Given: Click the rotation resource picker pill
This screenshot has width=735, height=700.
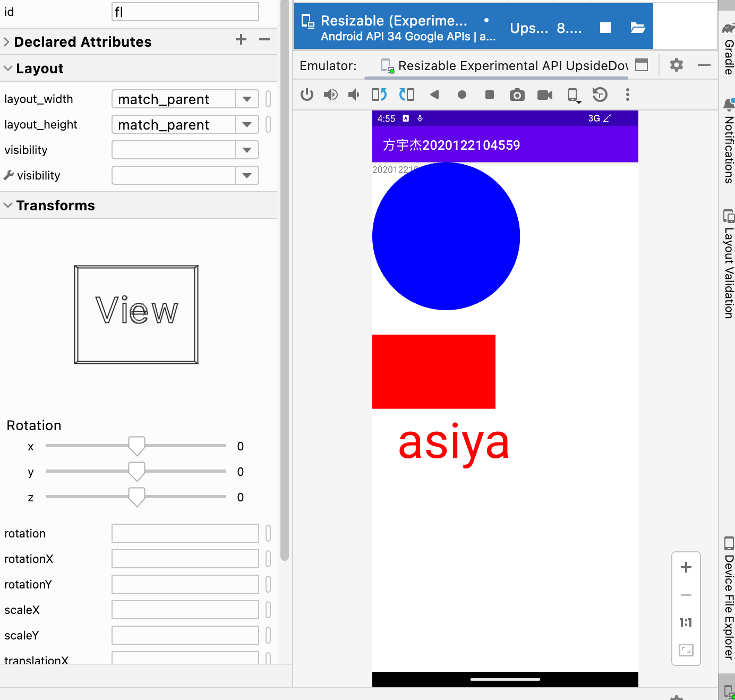Looking at the screenshot, I should pos(268,533).
